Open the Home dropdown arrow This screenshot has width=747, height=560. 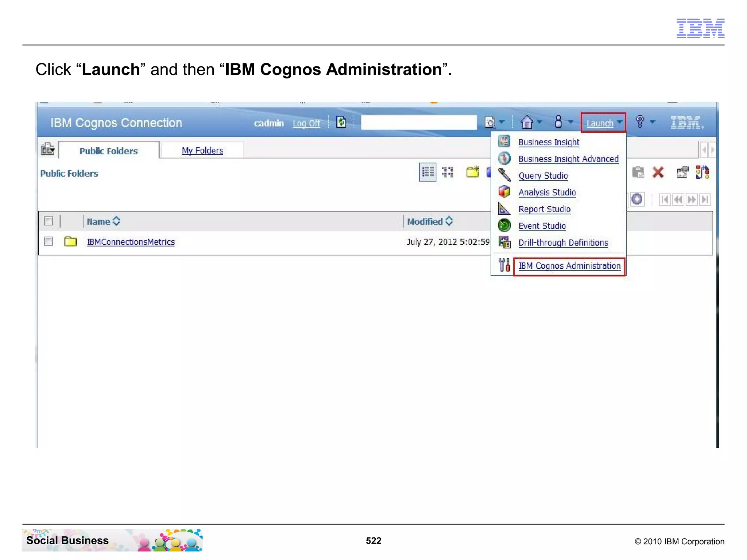click(x=539, y=122)
